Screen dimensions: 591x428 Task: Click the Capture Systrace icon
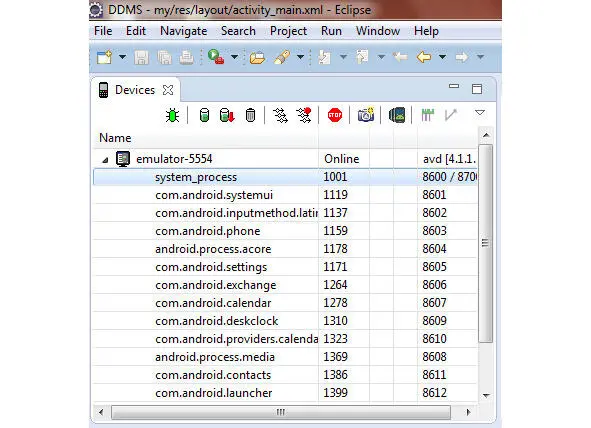coord(427,115)
